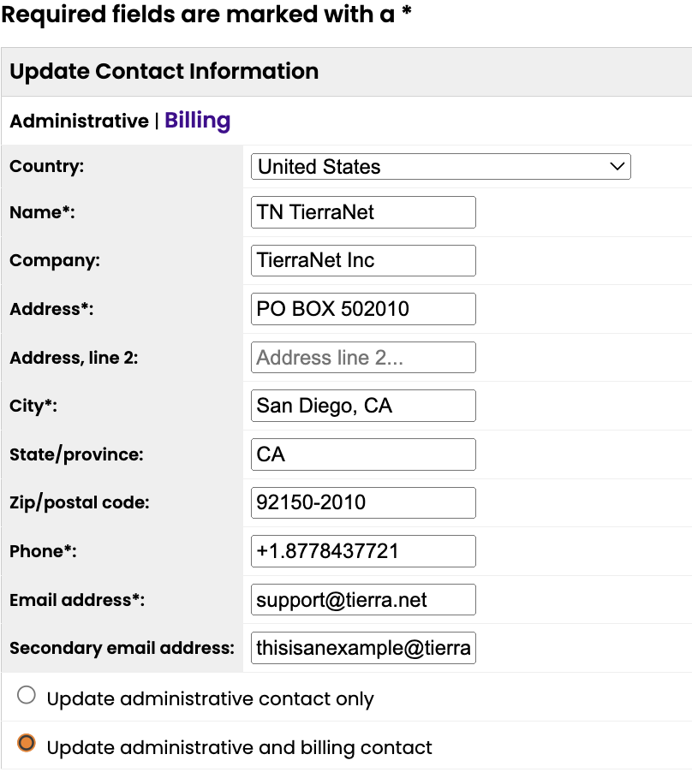This screenshot has width=692, height=784.
Task: Focus the Email address field support@tierra.net
Action: pos(363,599)
